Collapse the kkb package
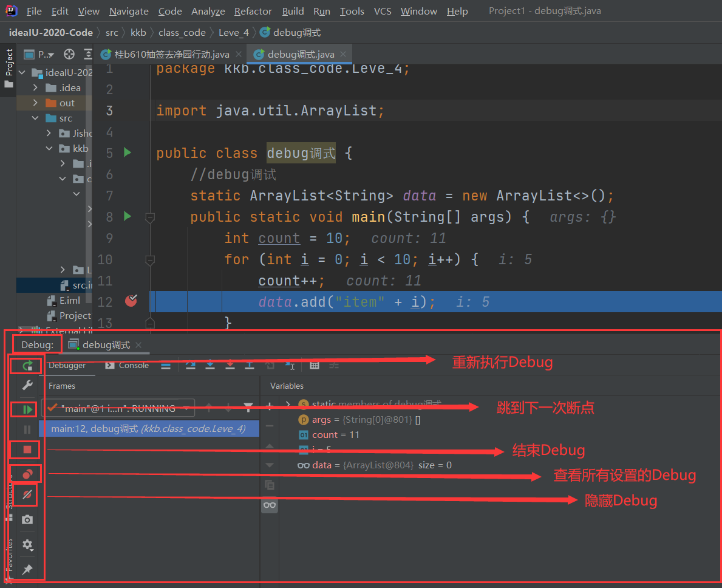This screenshot has height=588, width=722. (x=49, y=148)
